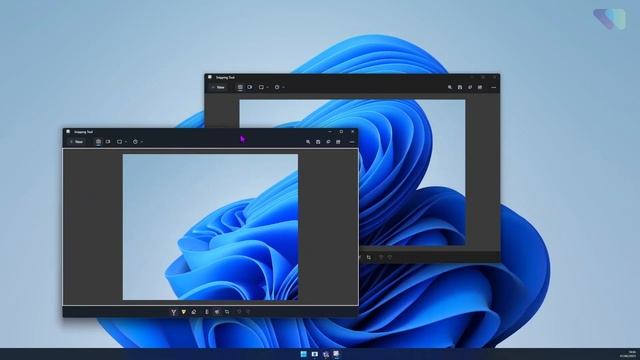
Task: Click zoom magnifier icon in front Snipping Tool
Action: click(308, 142)
